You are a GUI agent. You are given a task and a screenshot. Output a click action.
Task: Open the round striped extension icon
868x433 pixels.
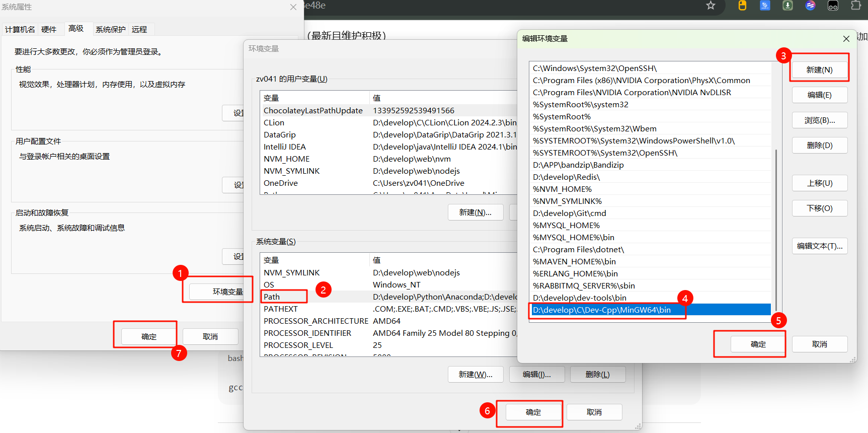coord(810,6)
